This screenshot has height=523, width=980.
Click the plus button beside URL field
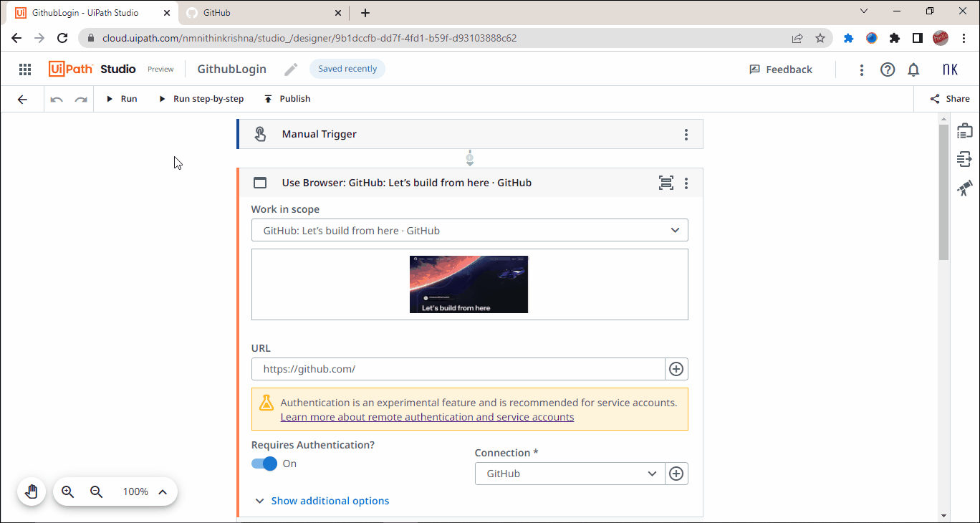point(676,369)
